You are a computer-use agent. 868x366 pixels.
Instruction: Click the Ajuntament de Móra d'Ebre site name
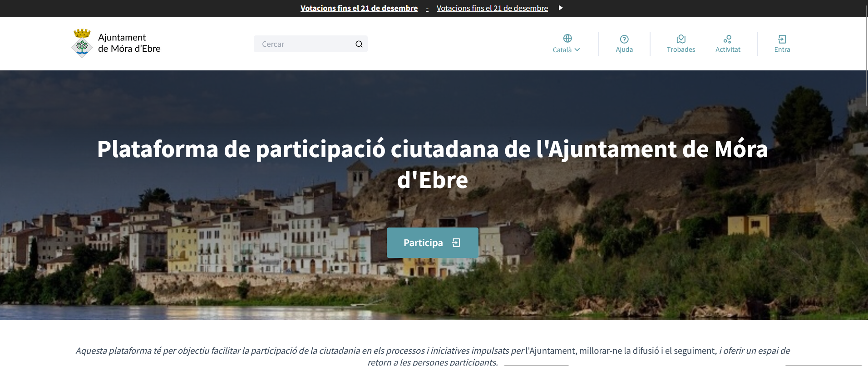(x=129, y=43)
